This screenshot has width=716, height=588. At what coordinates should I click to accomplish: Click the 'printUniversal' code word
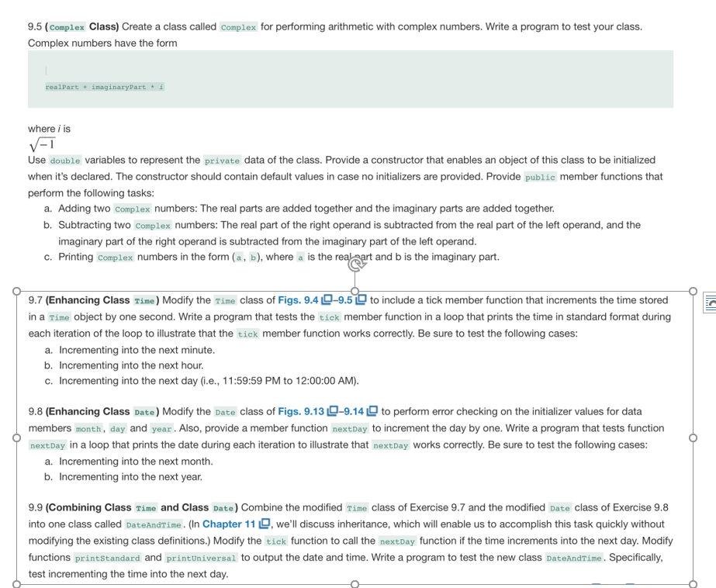click(202, 558)
